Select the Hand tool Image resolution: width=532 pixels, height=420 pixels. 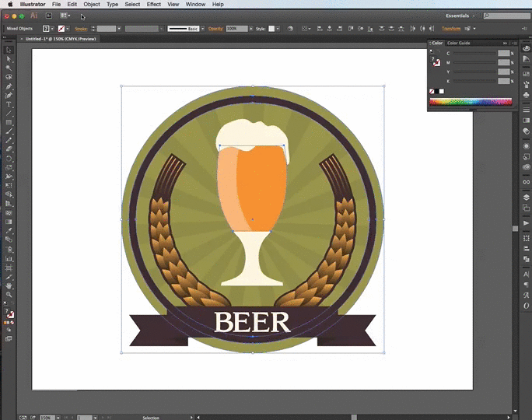(x=9, y=285)
